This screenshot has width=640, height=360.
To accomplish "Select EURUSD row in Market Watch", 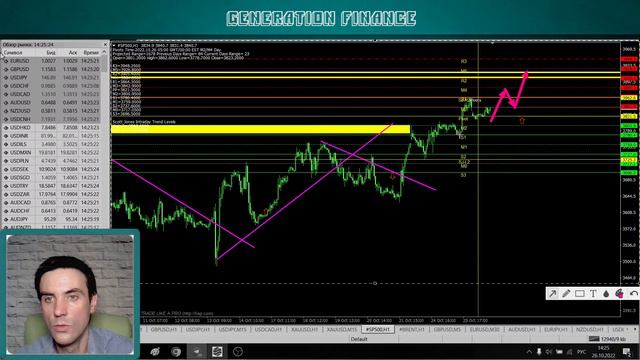I will pos(51,61).
